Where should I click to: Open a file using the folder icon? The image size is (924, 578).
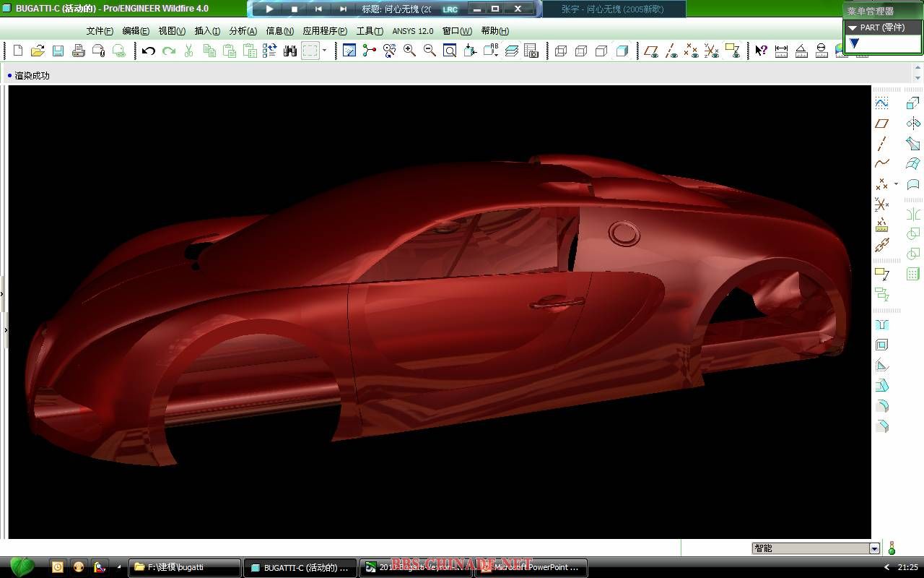38,51
